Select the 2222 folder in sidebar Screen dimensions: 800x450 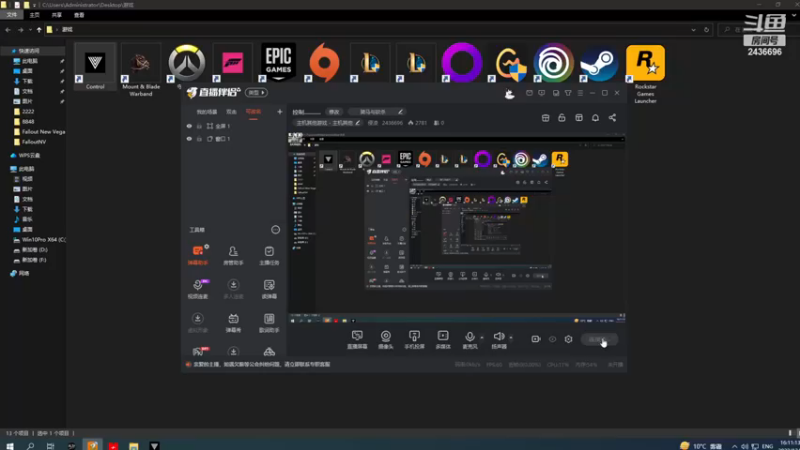click(x=24, y=112)
